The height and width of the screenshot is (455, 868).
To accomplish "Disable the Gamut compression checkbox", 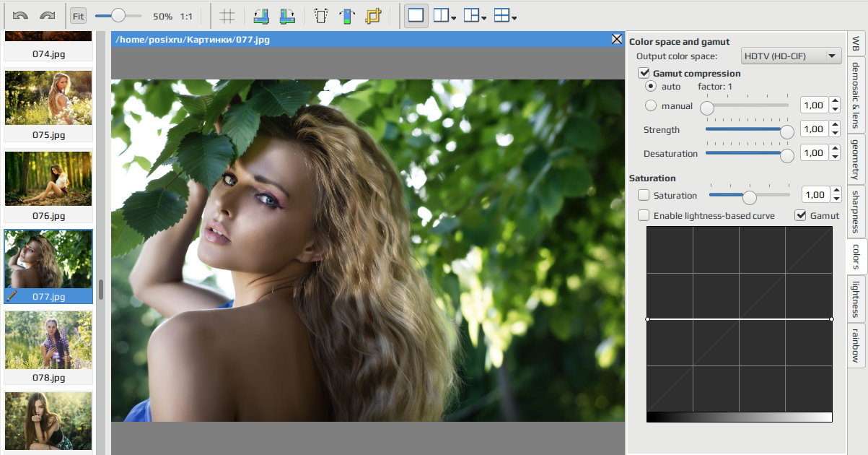I will [644, 73].
